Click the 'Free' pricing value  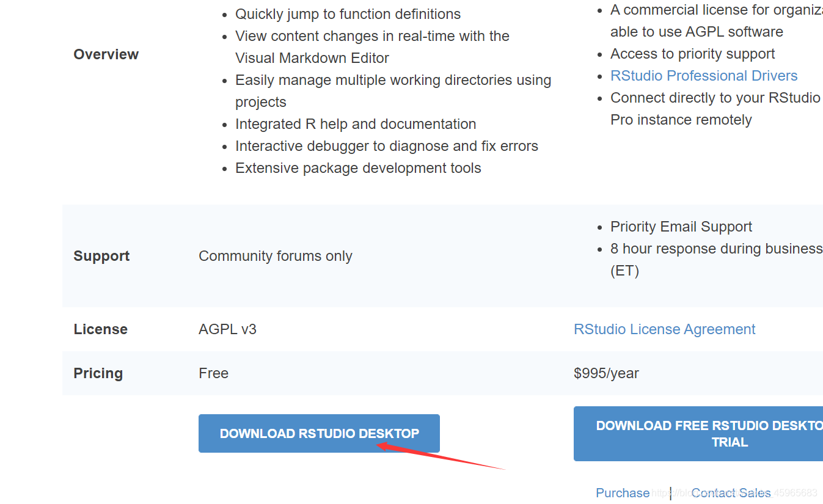click(213, 373)
